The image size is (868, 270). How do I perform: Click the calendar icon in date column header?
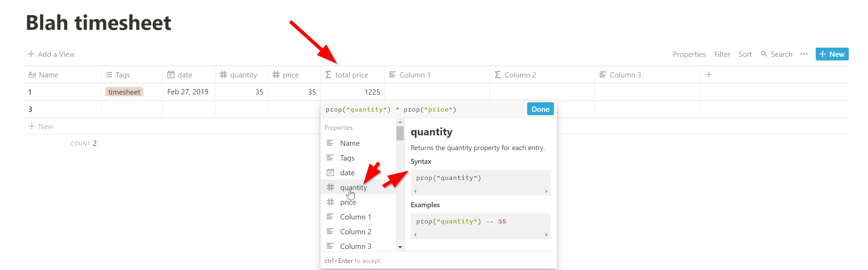point(171,75)
